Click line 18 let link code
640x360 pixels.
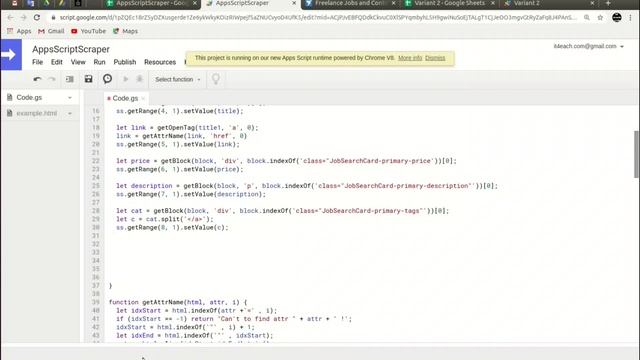(187, 128)
